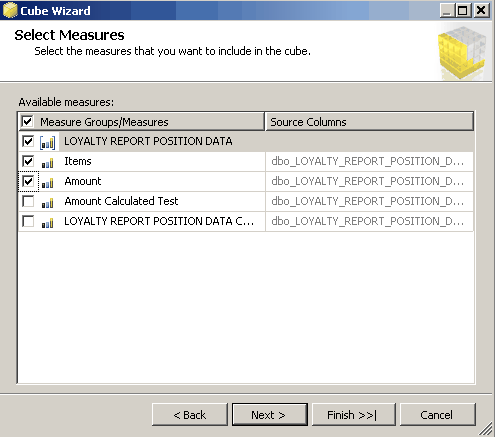Screen dimensions: 495x437
Task: Click the Finish >>| button
Action: pyautogui.click(x=353, y=415)
